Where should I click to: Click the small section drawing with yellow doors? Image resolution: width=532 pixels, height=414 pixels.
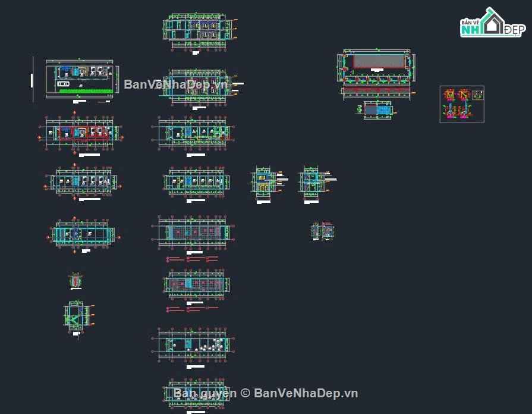pos(268,183)
